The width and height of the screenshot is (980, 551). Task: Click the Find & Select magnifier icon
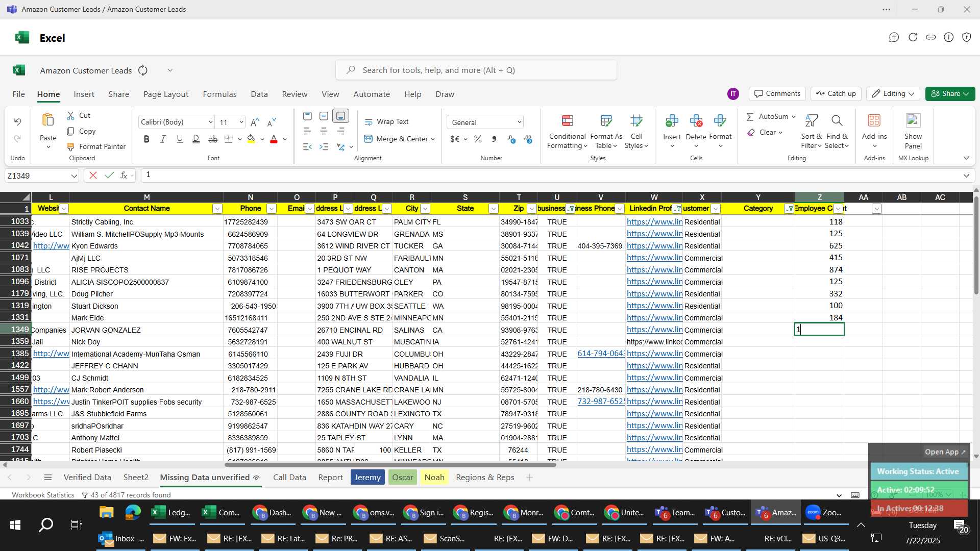tap(837, 121)
